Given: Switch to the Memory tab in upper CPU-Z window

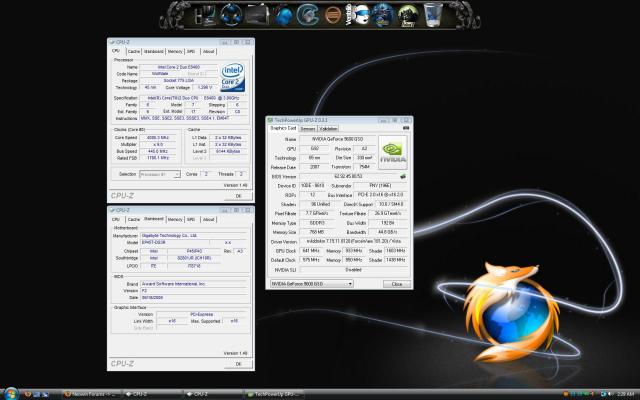Looking at the screenshot, I should point(175,51).
